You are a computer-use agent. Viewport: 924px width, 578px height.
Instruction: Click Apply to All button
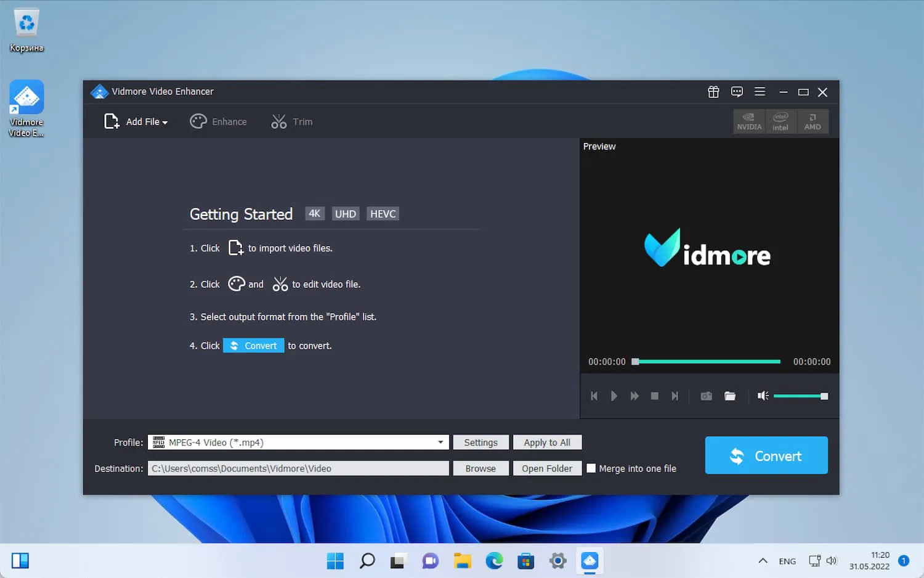coord(547,442)
